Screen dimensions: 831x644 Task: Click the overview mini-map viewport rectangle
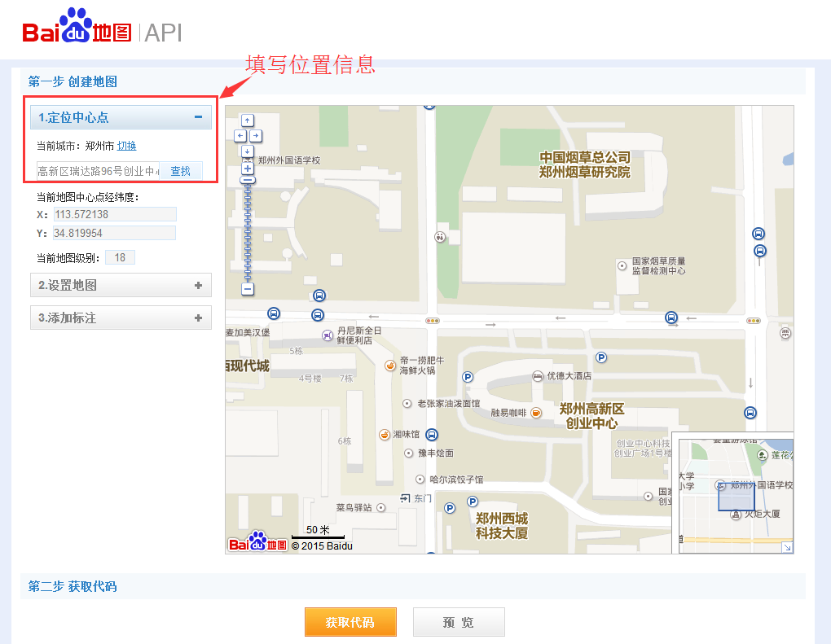pos(736,497)
